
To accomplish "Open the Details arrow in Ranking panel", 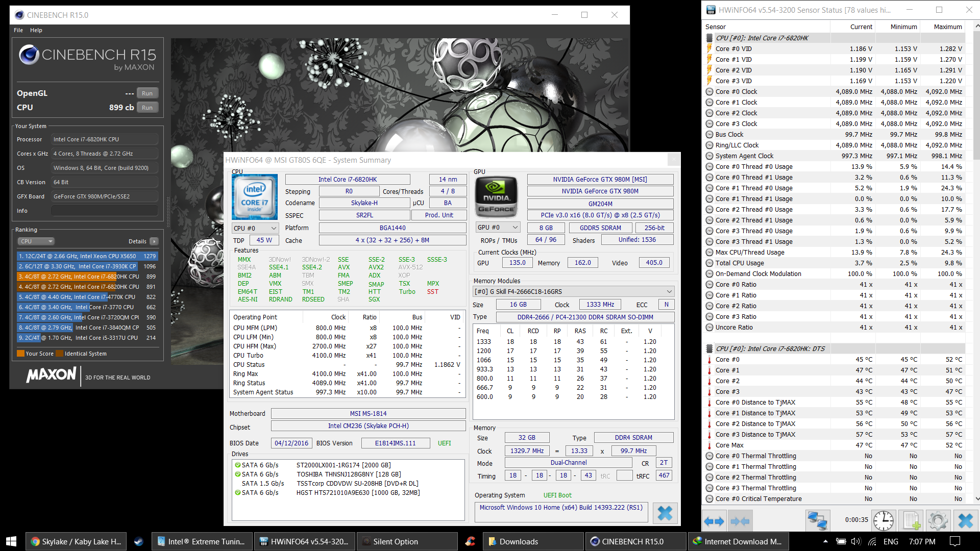I will click(x=154, y=241).
